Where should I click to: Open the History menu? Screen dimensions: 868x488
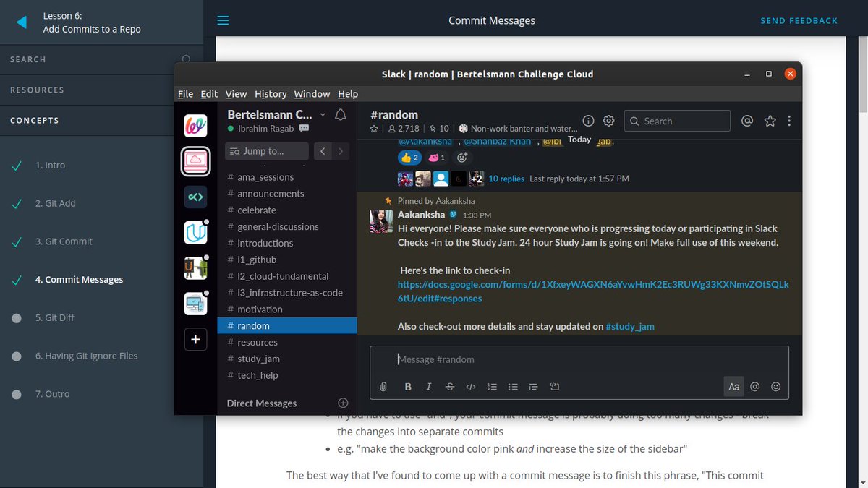(271, 94)
